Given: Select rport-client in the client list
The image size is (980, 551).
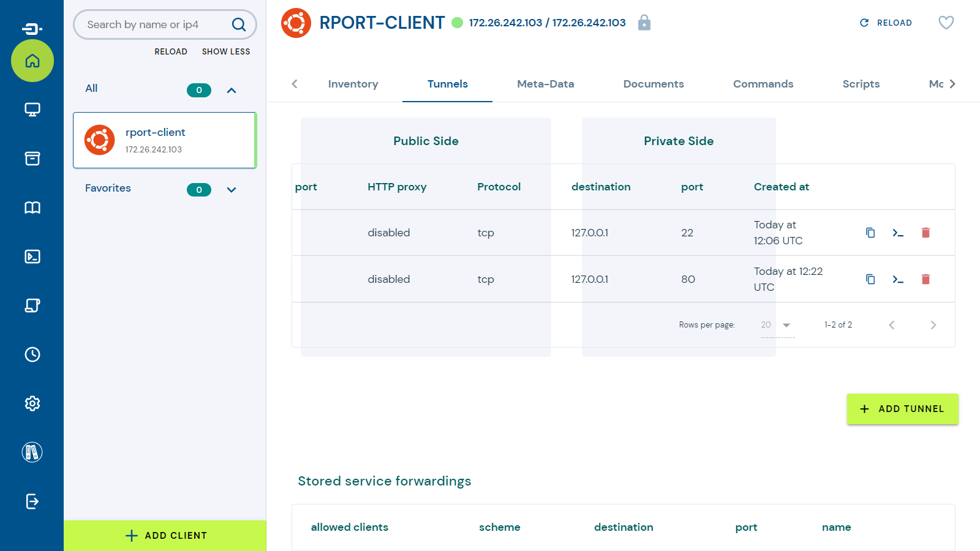Looking at the screenshot, I should click(164, 140).
